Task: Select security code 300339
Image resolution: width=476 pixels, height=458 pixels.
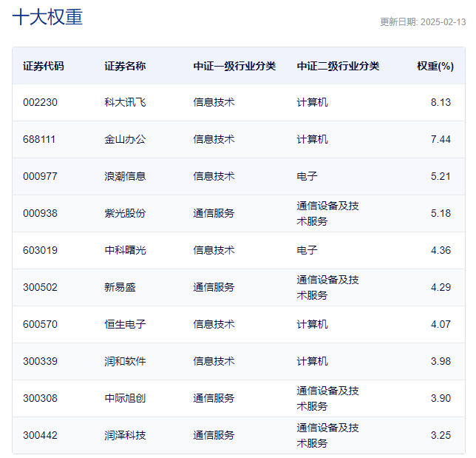Action: coord(40,361)
